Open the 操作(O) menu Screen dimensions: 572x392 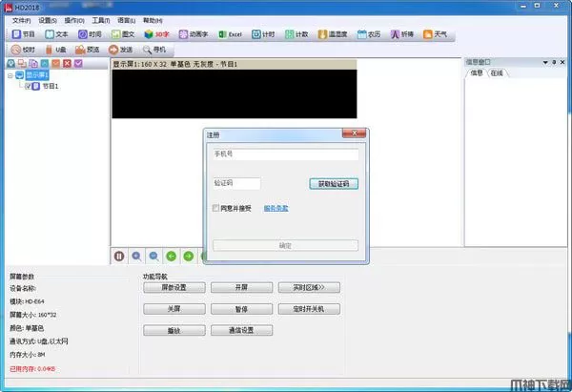tap(74, 20)
